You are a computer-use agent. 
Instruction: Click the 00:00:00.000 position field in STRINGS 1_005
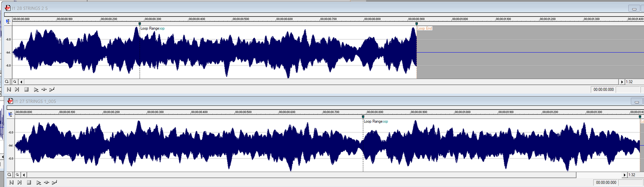pyautogui.click(x=605, y=182)
